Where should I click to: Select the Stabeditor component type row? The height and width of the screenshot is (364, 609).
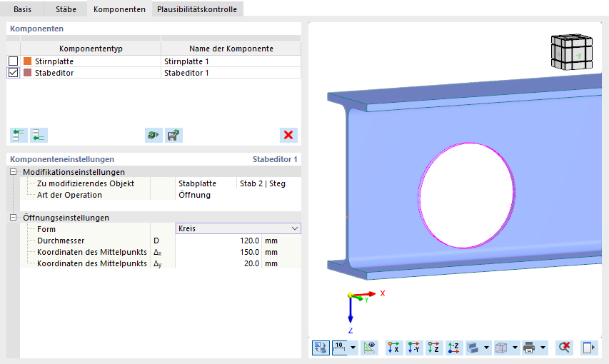pyautogui.click(x=91, y=73)
